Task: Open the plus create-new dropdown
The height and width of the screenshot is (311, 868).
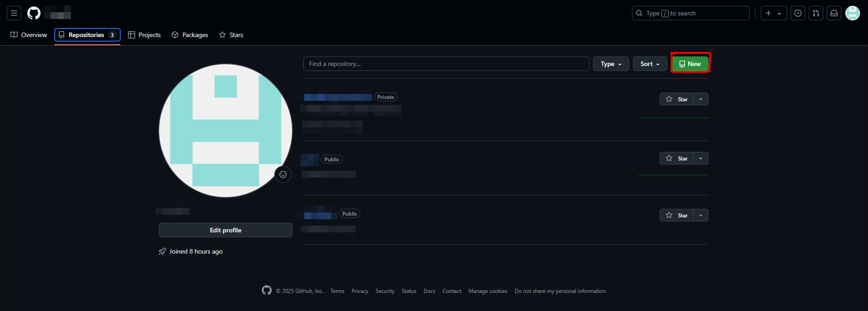Action: [x=774, y=13]
